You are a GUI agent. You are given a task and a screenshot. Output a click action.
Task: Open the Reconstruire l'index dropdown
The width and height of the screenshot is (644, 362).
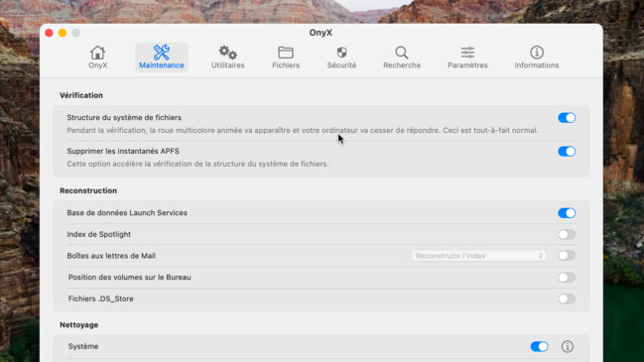point(478,256)
